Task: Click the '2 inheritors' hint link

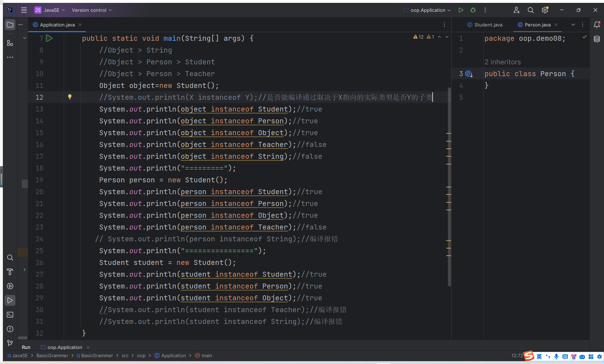Action: (502, 62)
